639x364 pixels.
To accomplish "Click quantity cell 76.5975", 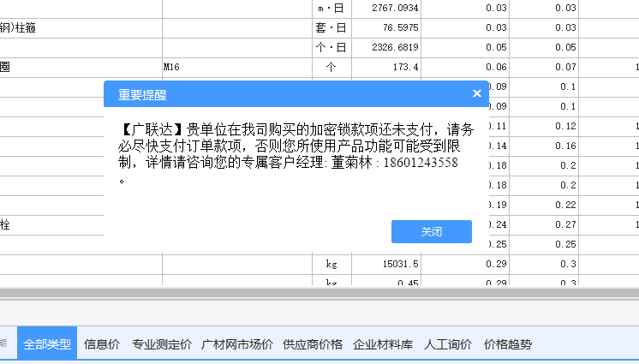I will click(386, 27).
